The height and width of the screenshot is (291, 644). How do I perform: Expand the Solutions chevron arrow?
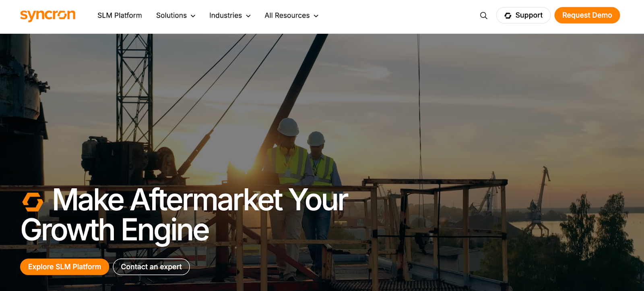pos(193,16)
